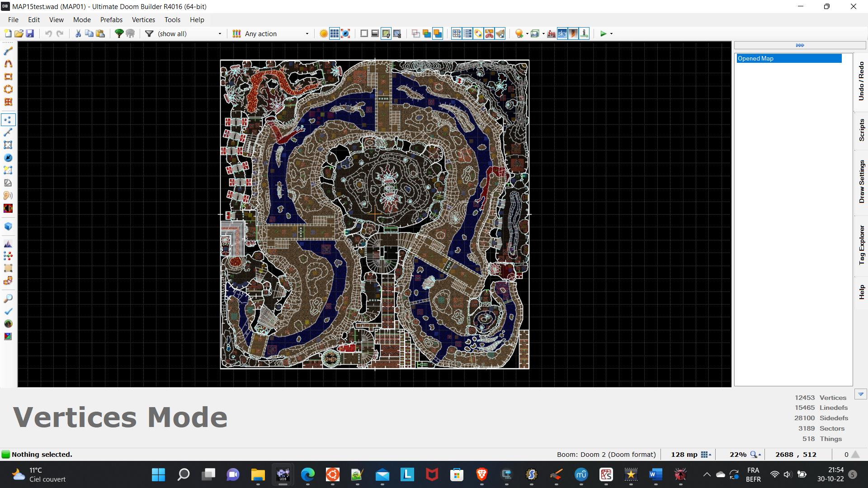Toggle wireframe view mode icon
Image resolution: width=868 pixels, height=488 pixels.
[364, 33]
